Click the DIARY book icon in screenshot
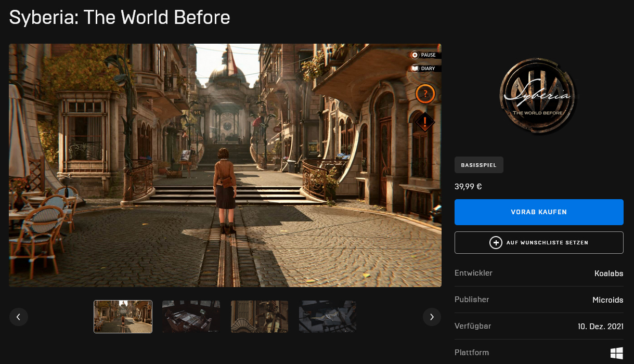The image size is (634, 364). (x=415, y=69)
